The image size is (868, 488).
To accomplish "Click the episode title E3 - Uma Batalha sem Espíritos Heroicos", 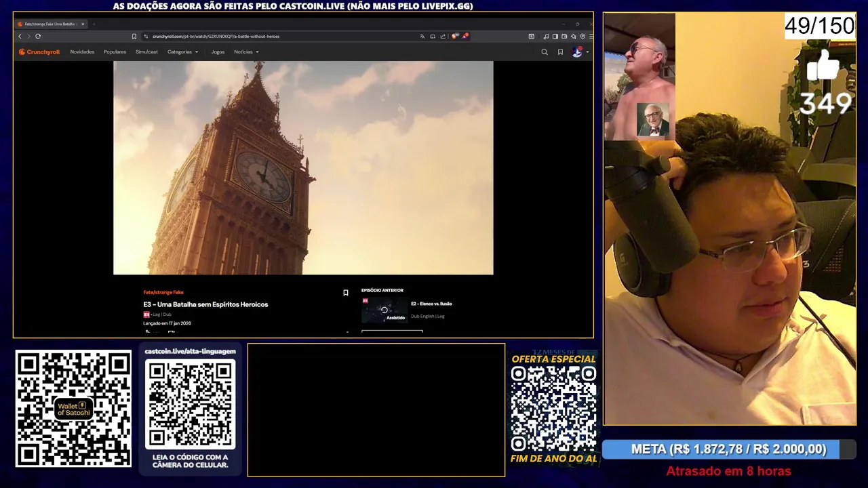I will click(205, 304).
